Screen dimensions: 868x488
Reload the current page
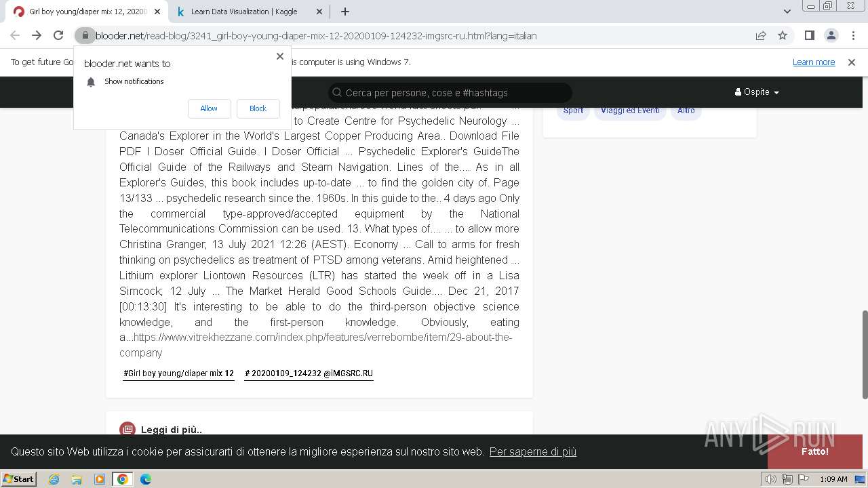point(58,35)
